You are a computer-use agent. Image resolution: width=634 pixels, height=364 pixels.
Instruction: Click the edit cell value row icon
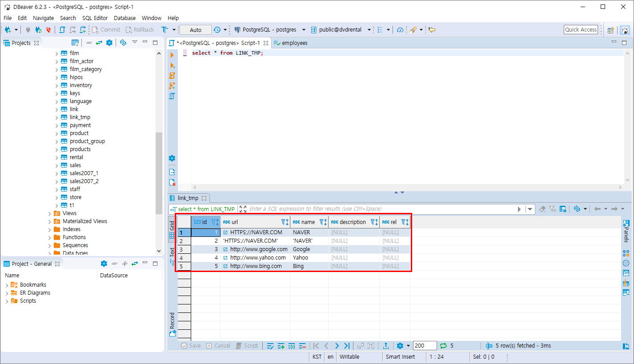coord(270,346)
